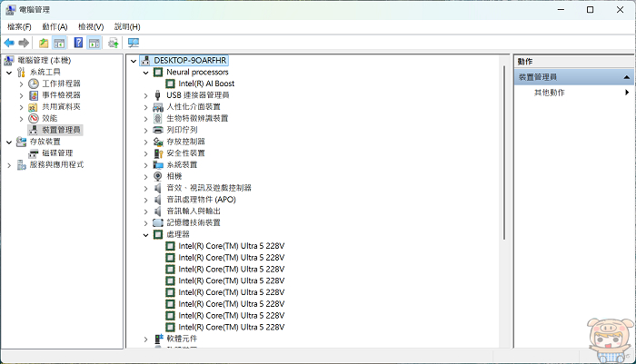Open the 檔案(F) menu

[19, 26]
